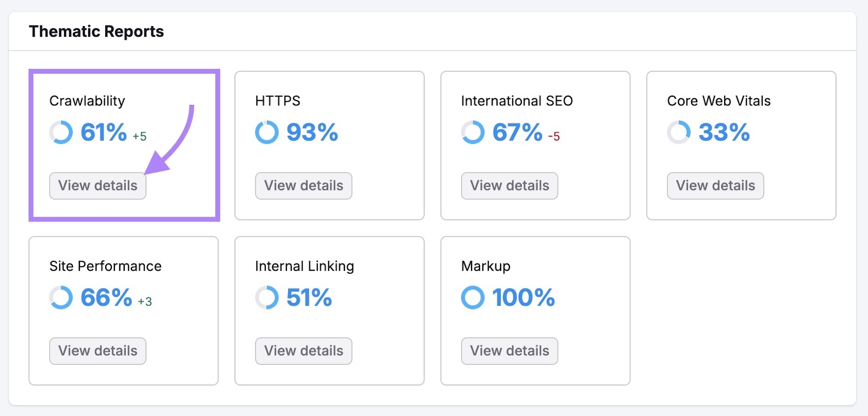Click the Internal Linking gauge icon
Viewport: 868px width, 416px height.
[x=266, y=297]
